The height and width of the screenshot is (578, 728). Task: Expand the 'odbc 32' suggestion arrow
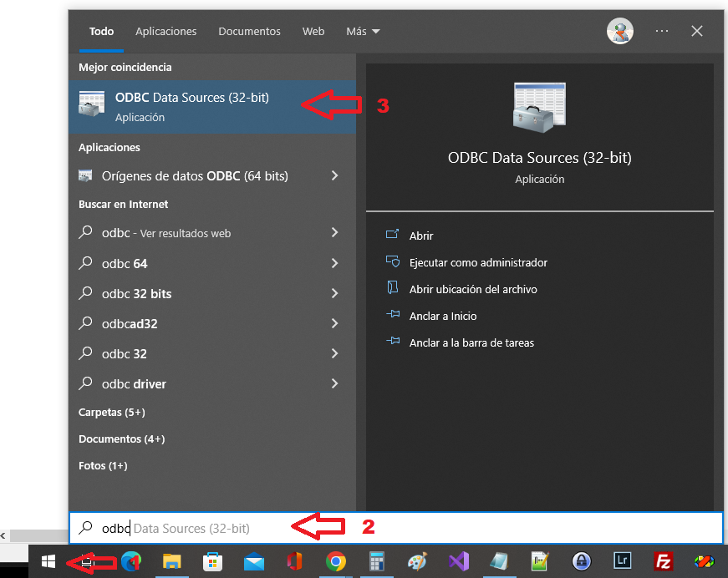tap(335, 353)
